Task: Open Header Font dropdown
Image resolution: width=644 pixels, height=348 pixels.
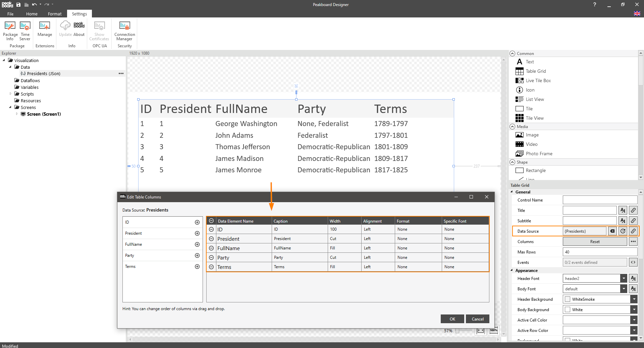Action: pyautogui.click(x=624, y=278)
